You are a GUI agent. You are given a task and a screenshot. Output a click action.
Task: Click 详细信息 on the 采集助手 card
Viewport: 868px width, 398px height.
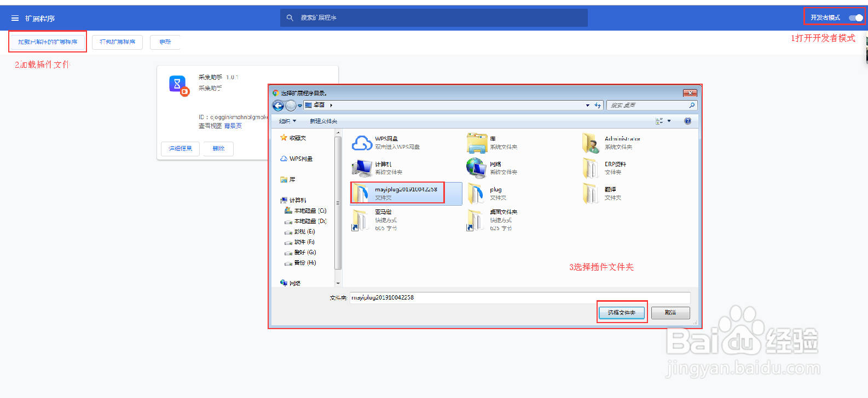[x=180, y=149]
